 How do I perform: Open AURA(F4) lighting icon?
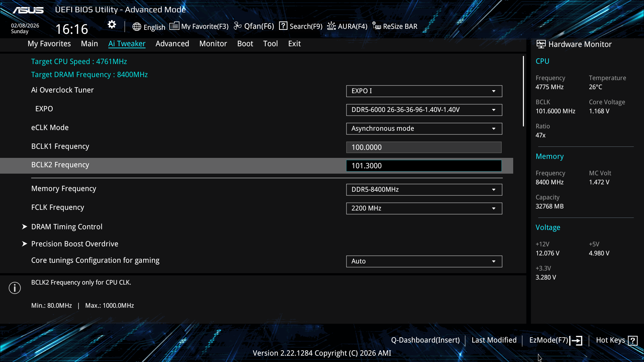click(x=331, y=26)
